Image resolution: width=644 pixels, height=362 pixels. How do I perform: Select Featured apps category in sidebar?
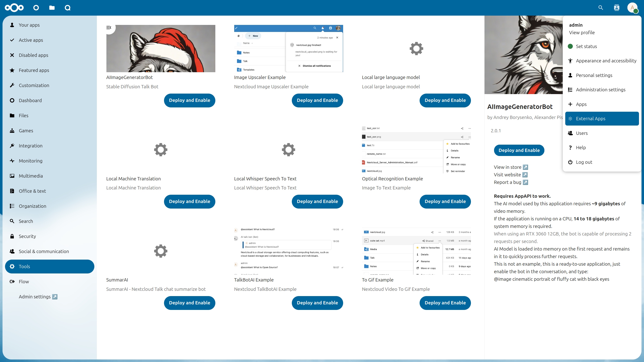coord(34,70)
